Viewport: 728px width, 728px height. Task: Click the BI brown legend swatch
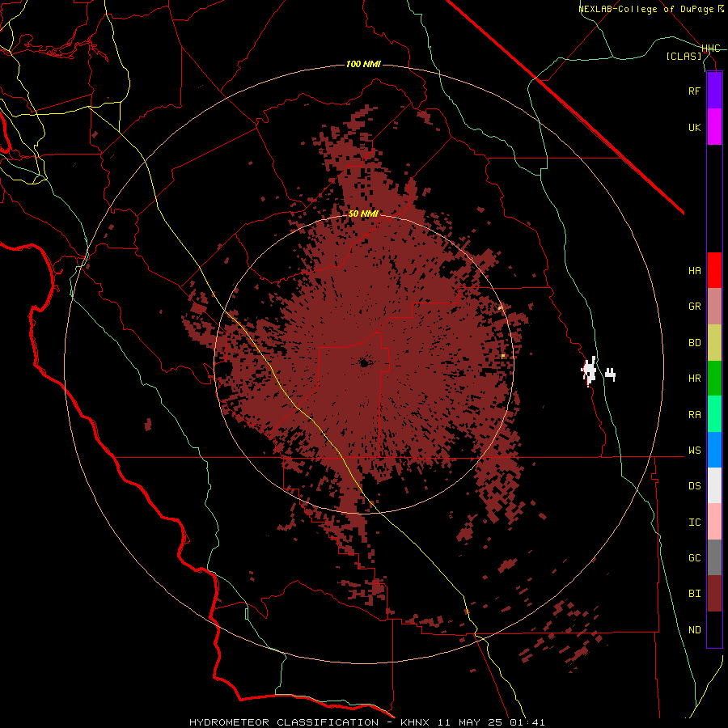coord(714,594)
